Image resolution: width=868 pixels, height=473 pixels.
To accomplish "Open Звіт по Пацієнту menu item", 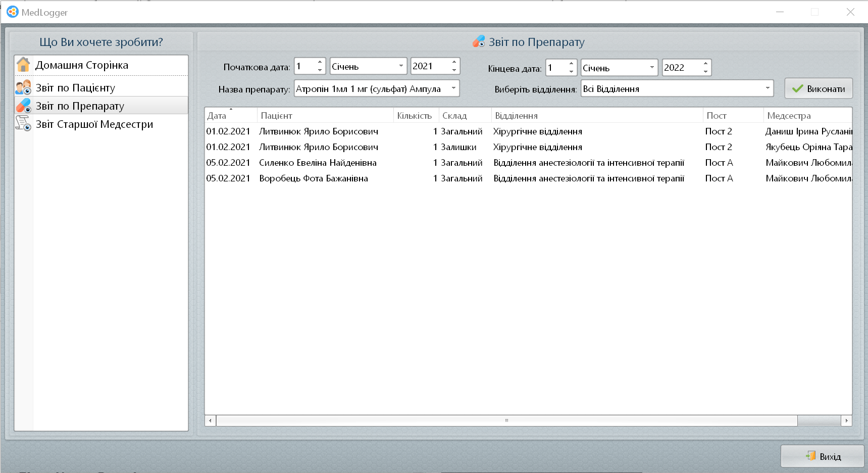I will (76, 88).
